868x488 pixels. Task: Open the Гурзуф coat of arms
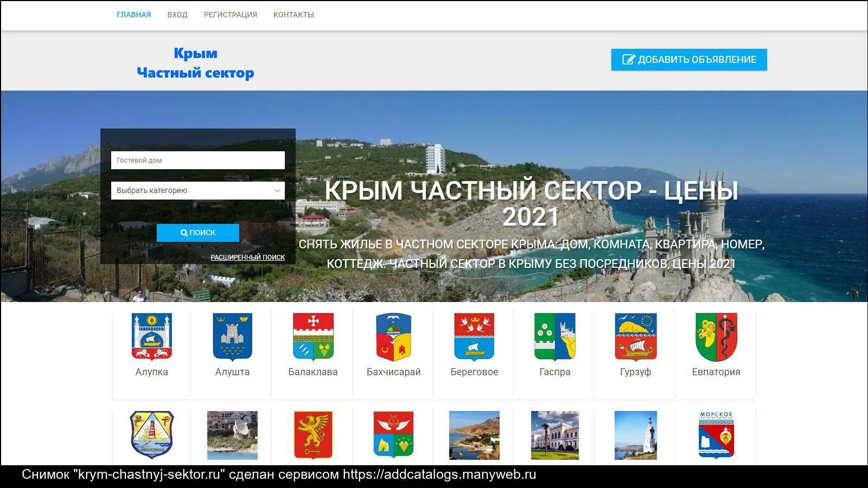635,337
